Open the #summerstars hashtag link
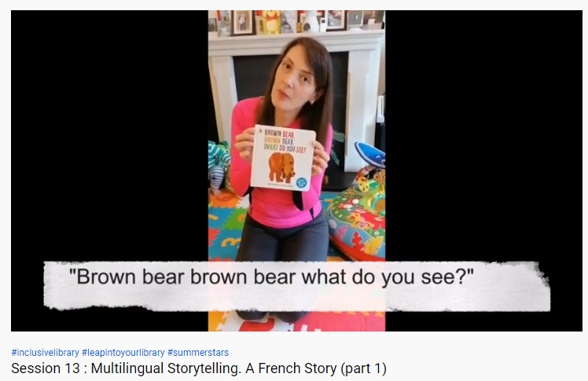This screenshot has width=588, height=381. (198, 353)
